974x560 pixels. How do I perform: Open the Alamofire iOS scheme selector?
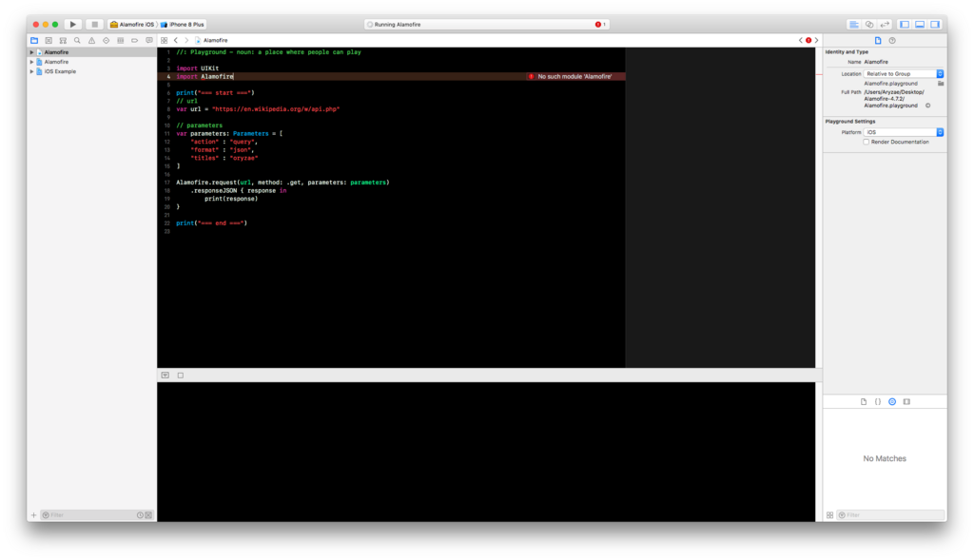(131, 24)
